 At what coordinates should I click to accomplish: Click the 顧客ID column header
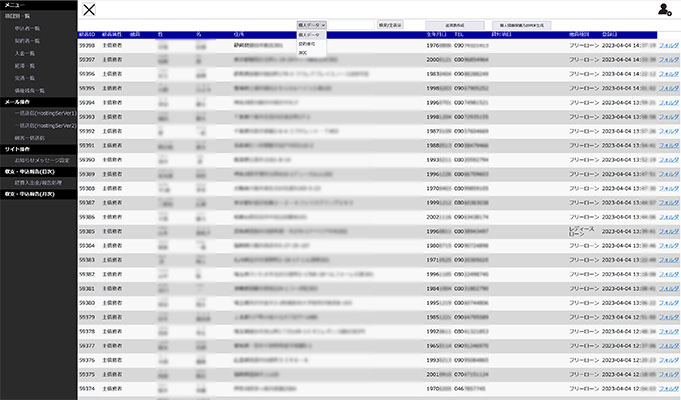point(87,34)
